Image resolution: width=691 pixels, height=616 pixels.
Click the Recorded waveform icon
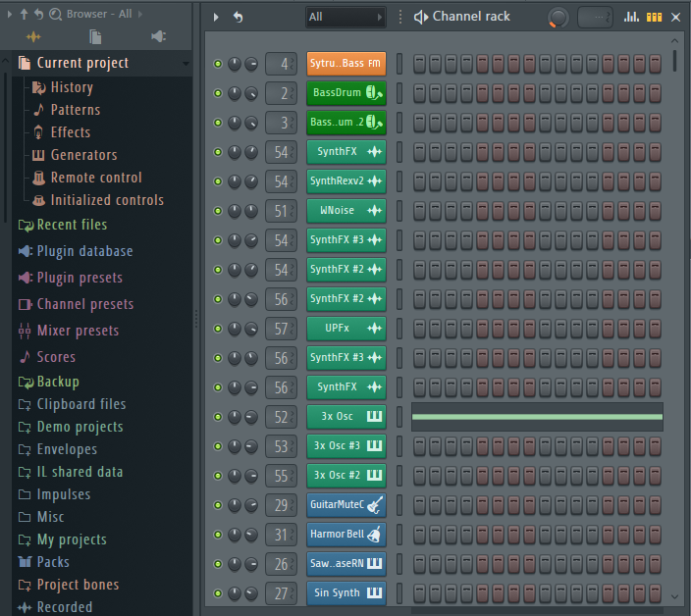pos(25,607)
